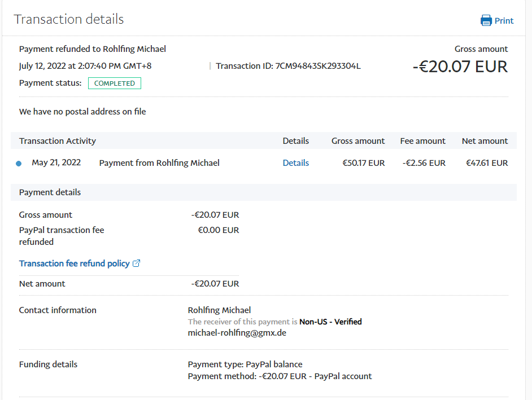This screenshot has height=400, width=532.
Task: Click the Payment details section header
Action: point(50,192)
